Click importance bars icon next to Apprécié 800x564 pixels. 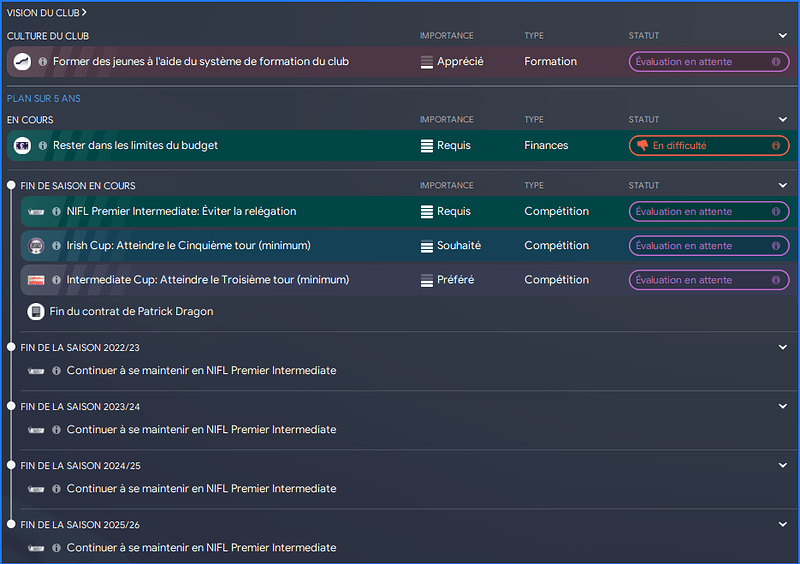pos(427,62)
